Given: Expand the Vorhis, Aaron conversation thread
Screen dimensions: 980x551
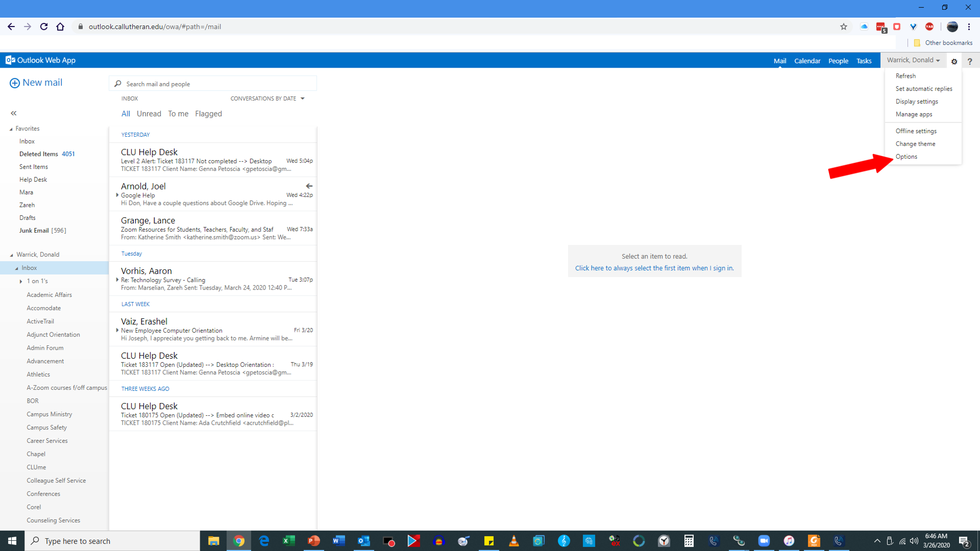Looking at the screenshot, I should click(117, 280).
